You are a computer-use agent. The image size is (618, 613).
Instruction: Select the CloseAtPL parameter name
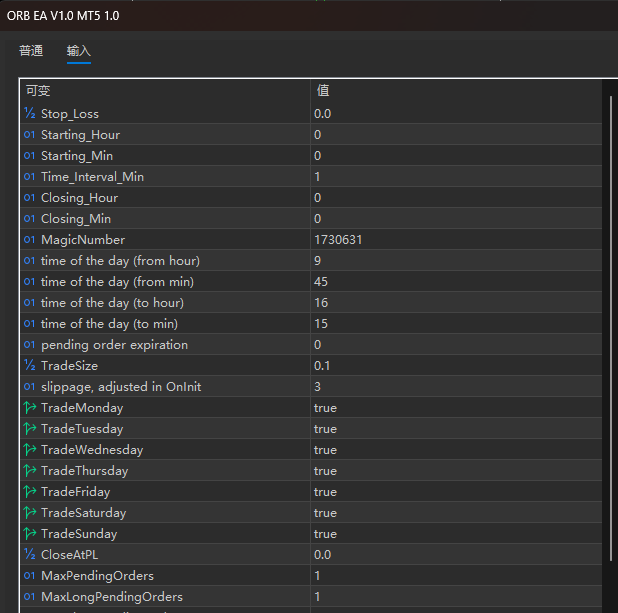tap(69, 555)
